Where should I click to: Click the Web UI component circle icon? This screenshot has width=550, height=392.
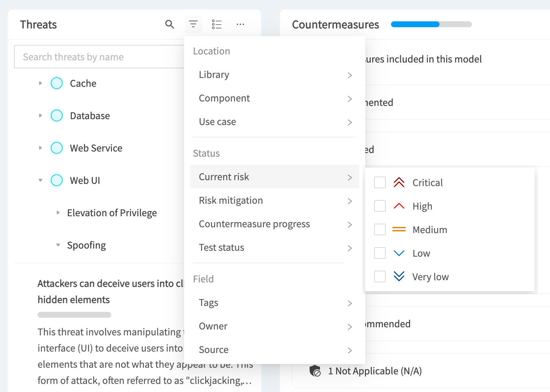(x=57, y=180)
